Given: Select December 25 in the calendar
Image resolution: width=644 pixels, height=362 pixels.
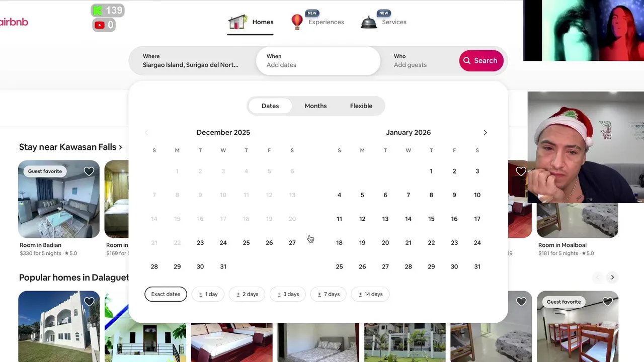Looking at the screenshot, I should (246, 243).
